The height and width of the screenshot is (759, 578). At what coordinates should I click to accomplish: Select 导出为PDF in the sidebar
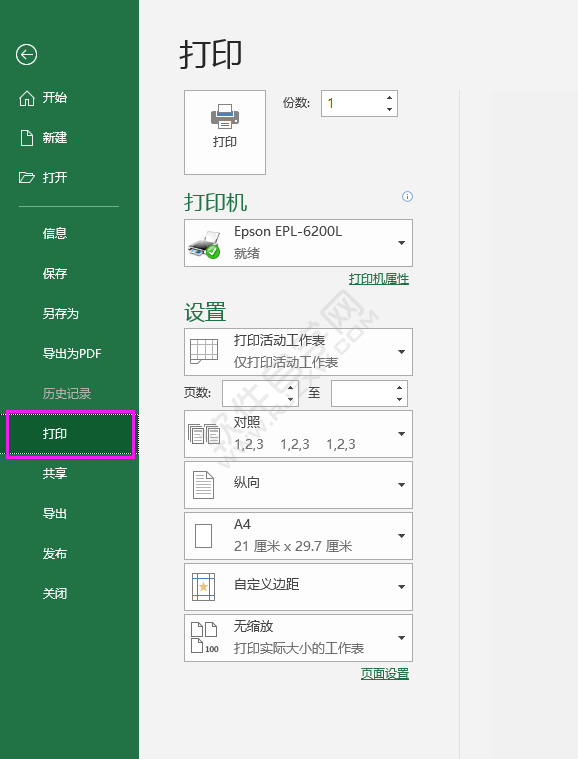tap(72, 353)
